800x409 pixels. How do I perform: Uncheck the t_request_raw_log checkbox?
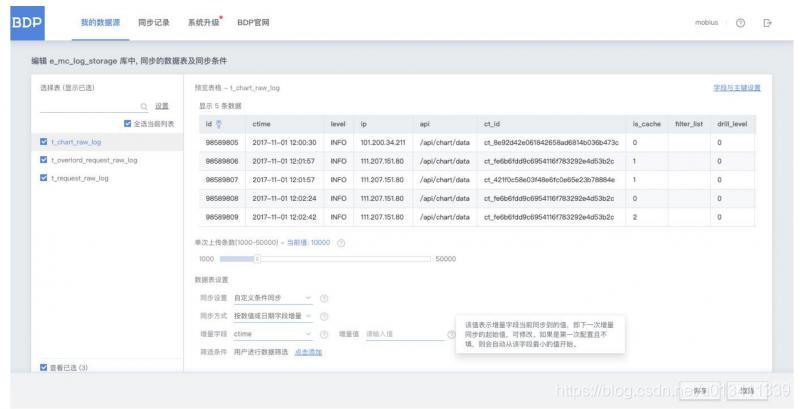(x=43, y=178)
